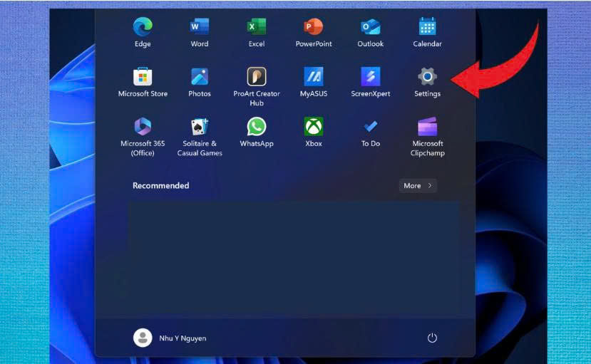Launch Microsoft Clipchamp
591x364 pixels.
point(428,126)
